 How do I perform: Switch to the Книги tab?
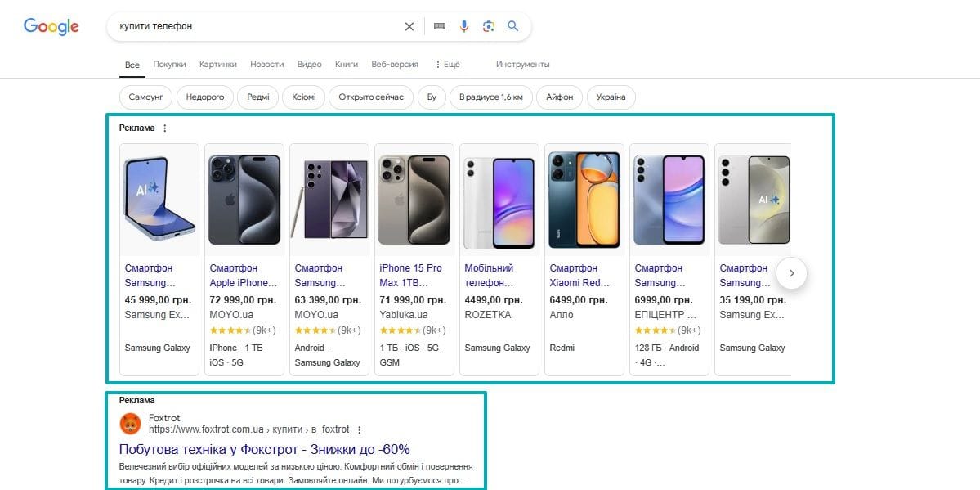pyautogui.click(x=347, y=65)
